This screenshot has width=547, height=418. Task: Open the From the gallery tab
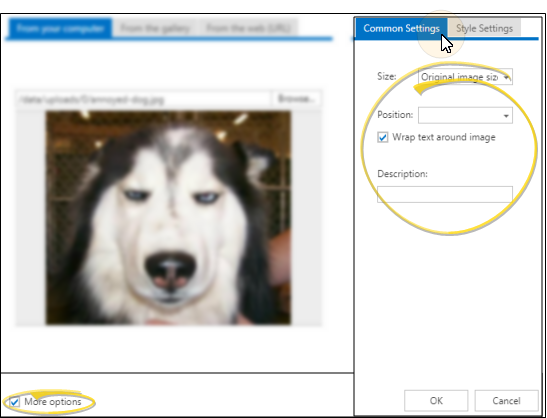tap(155, 28)
